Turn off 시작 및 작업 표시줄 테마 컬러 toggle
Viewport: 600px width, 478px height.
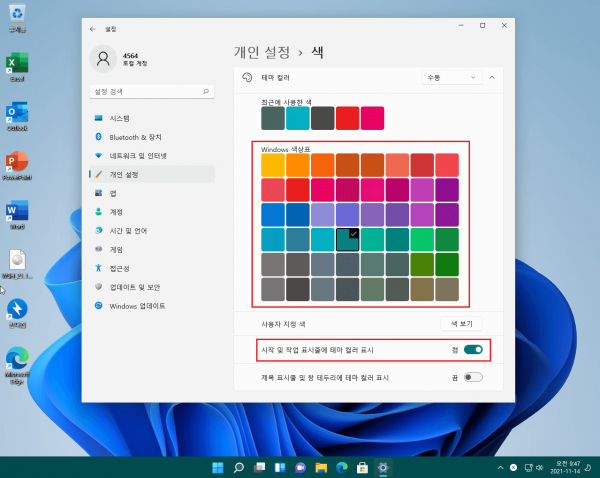tap(473, 350)
